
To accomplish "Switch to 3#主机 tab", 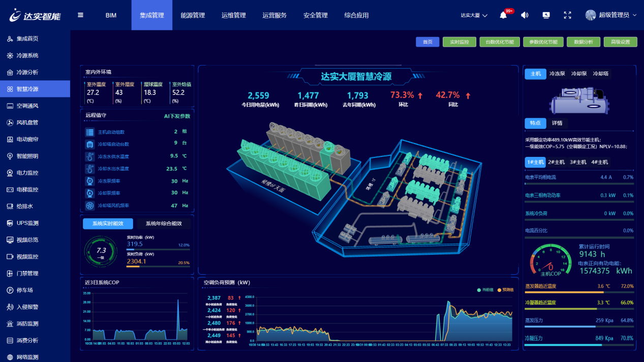I will 578,162.
